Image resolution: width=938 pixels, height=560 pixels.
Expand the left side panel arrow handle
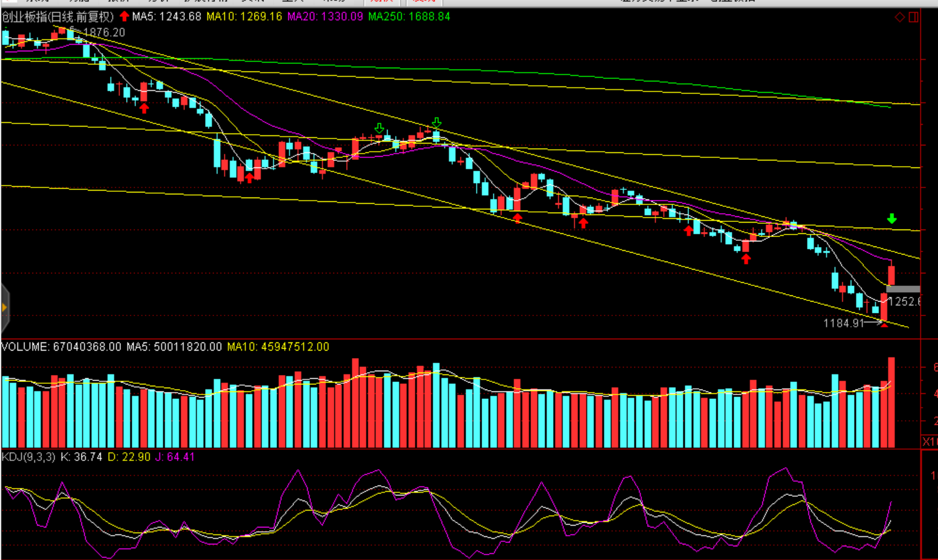pos(4,307)
